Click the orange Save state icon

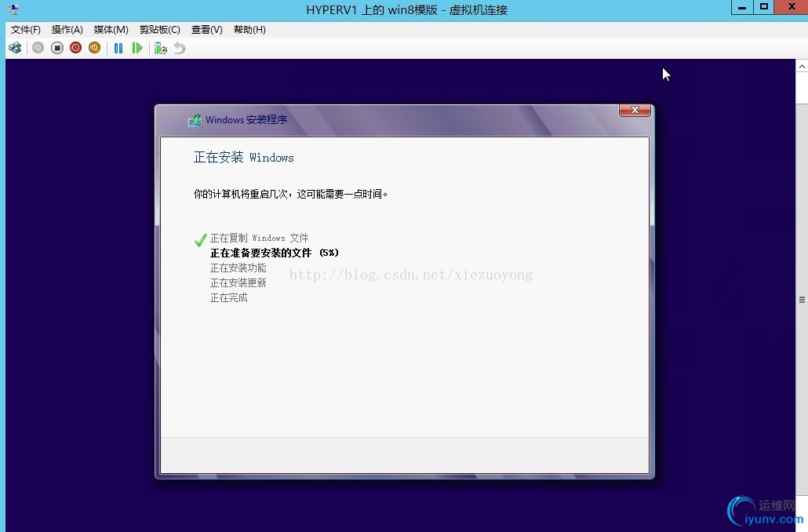click(94, 48)
